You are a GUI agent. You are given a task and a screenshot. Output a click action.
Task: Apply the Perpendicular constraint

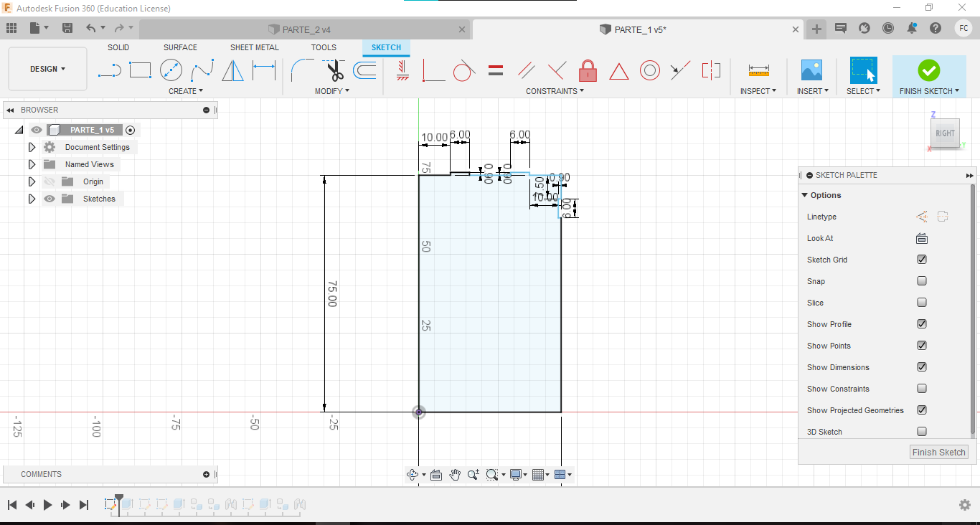pos(557,70)
